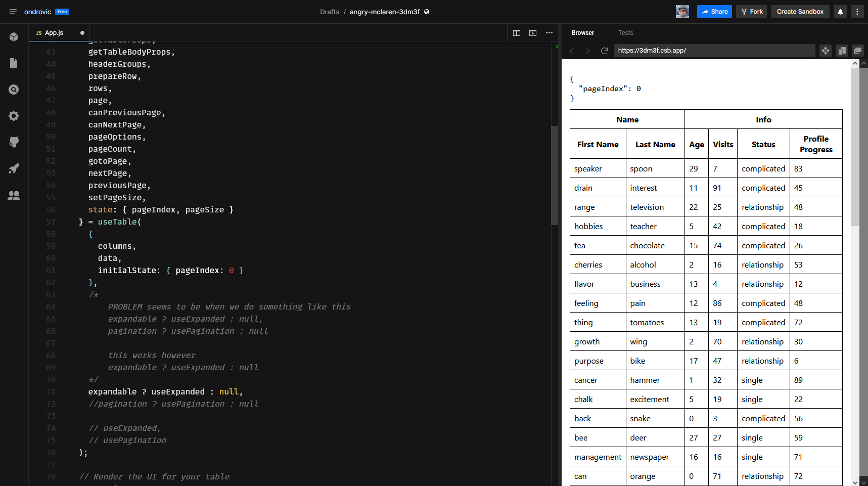Open the GitHub icon in the sidebar
Image resolution: width=868 pixels, height=486 pixels.
[14, 142]
